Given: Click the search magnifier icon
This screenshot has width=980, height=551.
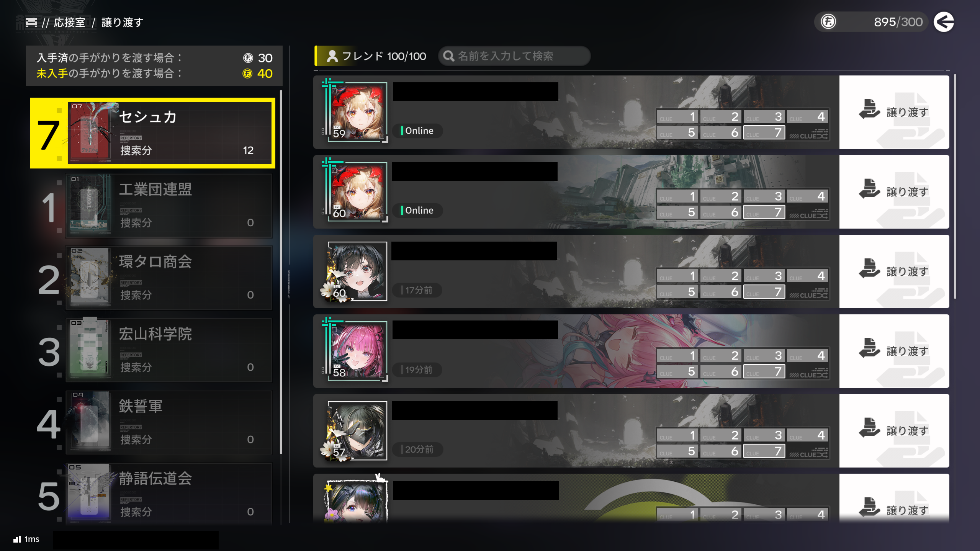Looking at the screenshot, I should [448, 56].
